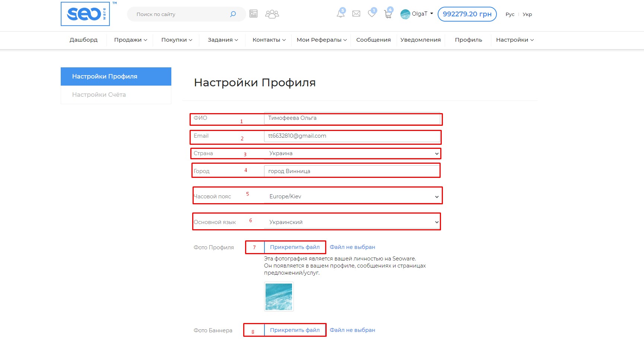Click the ФИО name input field
Viewport: 644px width, 339px height.
[x=352, y=118]
